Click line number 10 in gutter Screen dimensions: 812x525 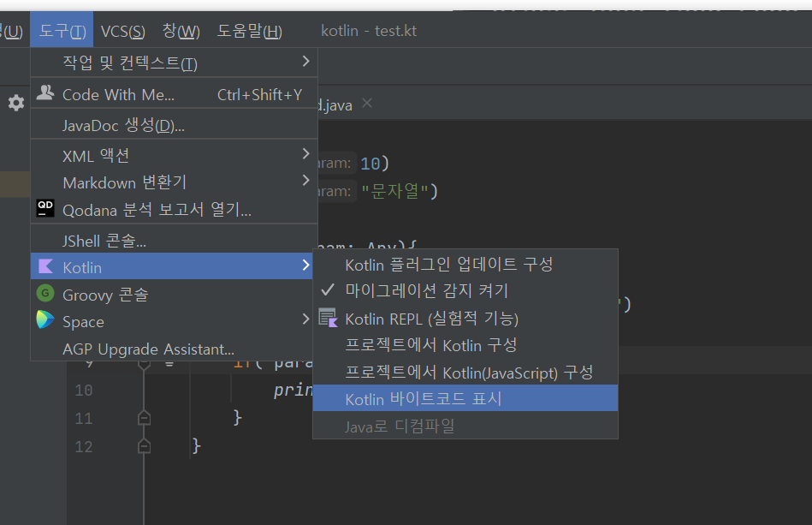[83, 391]
